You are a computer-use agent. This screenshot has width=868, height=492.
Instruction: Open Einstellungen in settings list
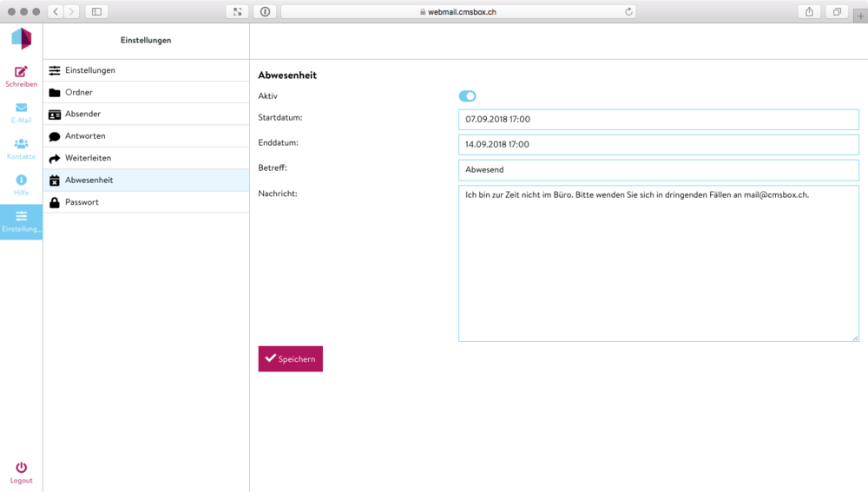(146, 70)
